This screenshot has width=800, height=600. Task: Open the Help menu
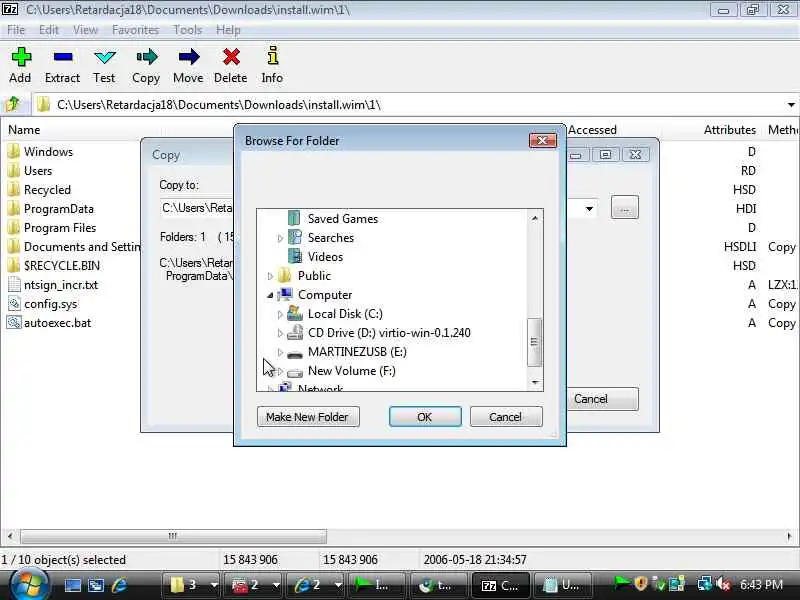[228, 30]
